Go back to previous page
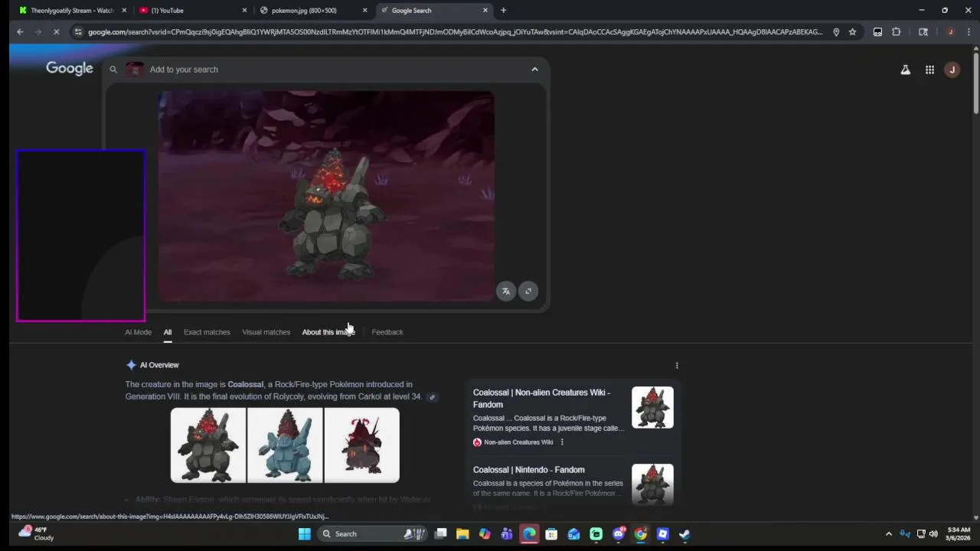This screenshot has width=980, height=551. coord(20,32)
